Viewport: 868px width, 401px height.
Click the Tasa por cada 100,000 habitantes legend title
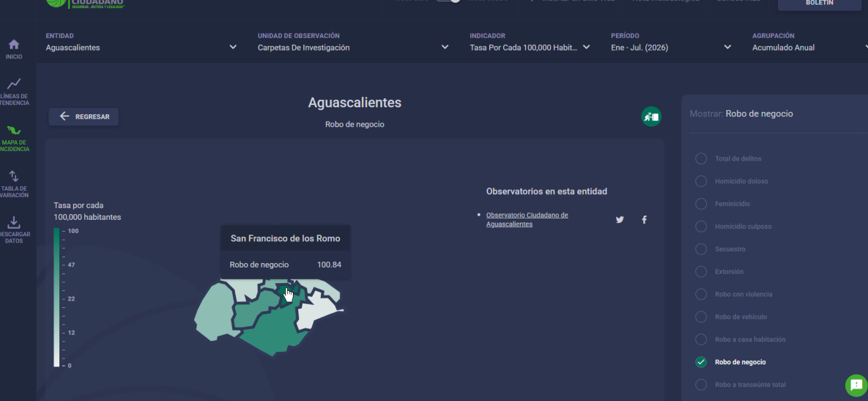[87, 211]
